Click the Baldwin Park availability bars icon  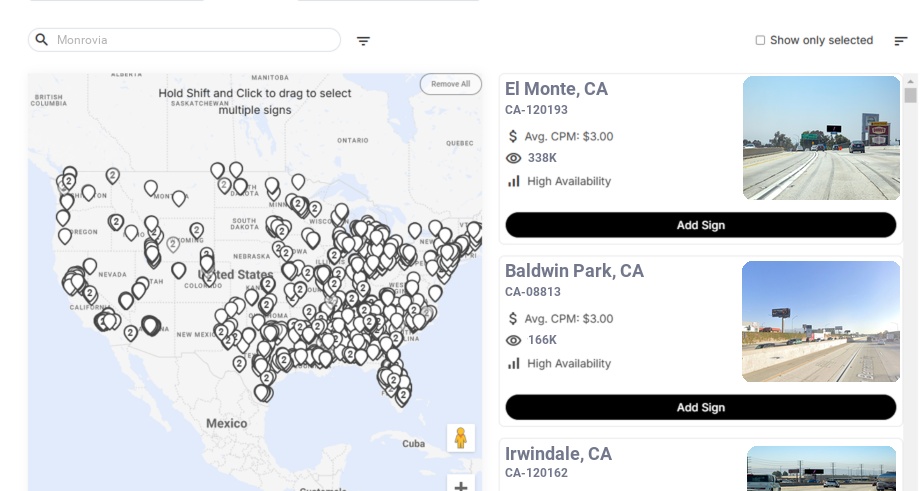coord(514,363)
